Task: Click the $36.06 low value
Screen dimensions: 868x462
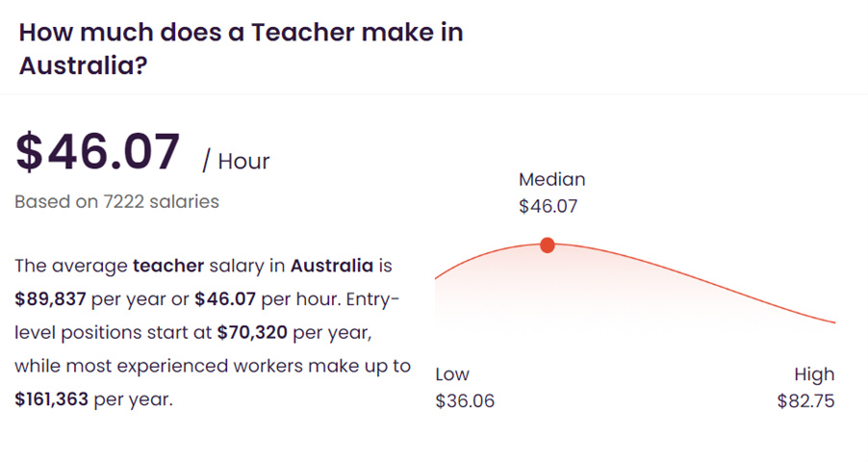Action: pyautogui.click(x=465, y=401)
